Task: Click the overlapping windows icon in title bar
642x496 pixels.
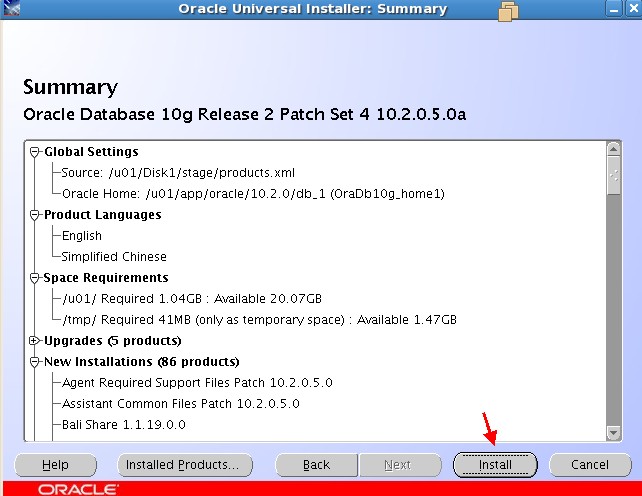Action: (509, 11)
